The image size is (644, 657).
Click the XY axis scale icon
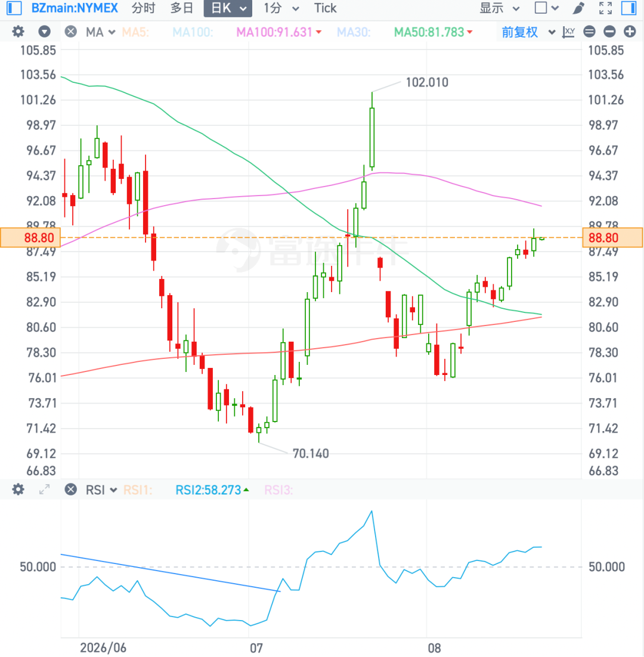click(x=569, y=32)
